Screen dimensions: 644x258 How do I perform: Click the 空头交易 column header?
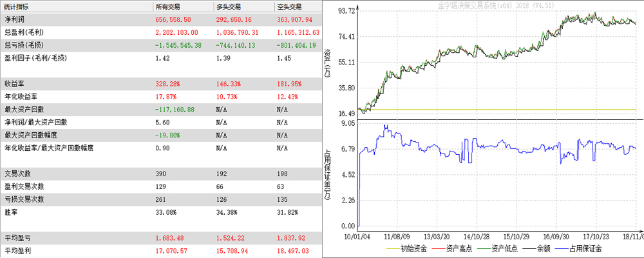pos(290,6)
